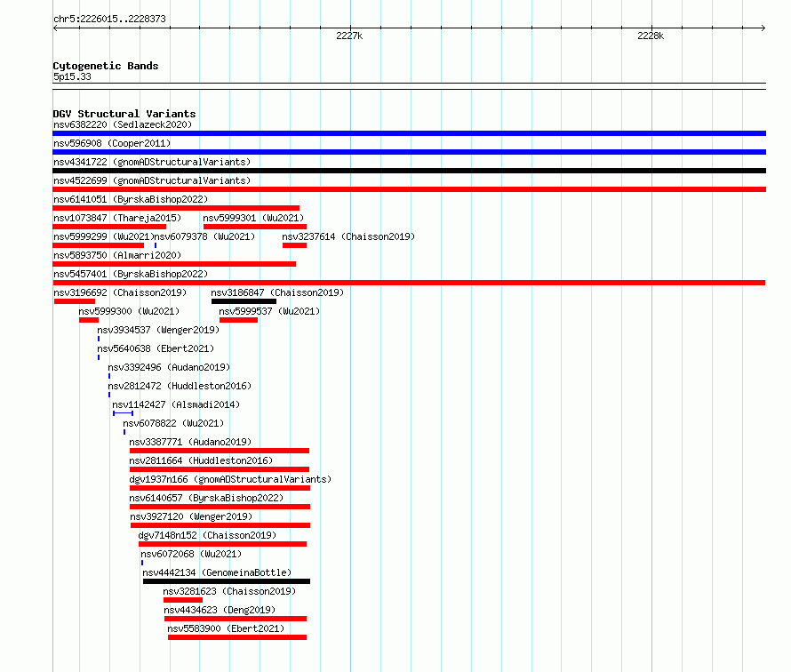Click the red bar under nsv6141051
The image size is (791, 672).
pos(176,208)
